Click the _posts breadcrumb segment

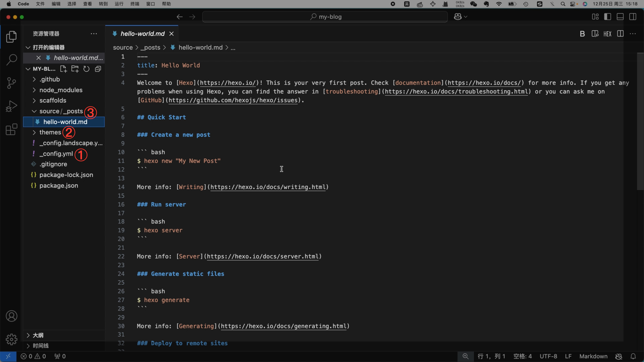point(150,47)
